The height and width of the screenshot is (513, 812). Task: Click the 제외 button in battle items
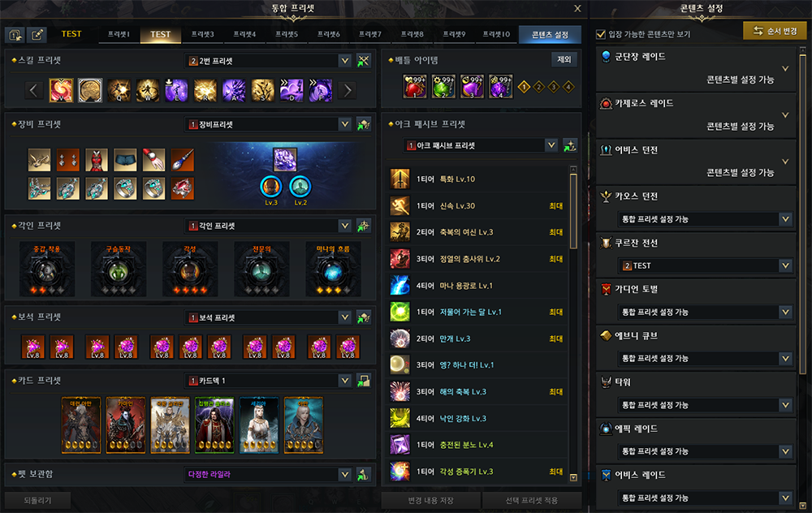pyautogui.click(x=564, y=59)
